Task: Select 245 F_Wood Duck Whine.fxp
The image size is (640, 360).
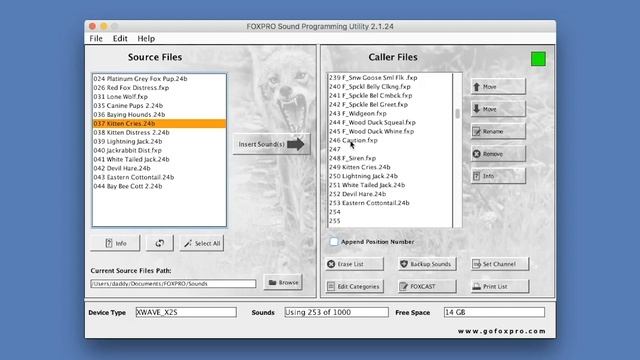Action: click(390, 131)
